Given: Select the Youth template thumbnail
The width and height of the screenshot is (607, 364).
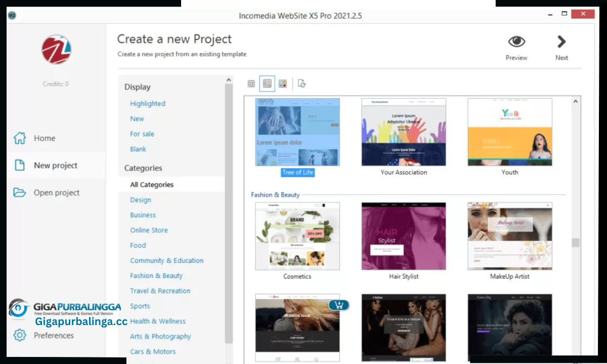Looking at the screenshot, I should click(x=510, y=132).
